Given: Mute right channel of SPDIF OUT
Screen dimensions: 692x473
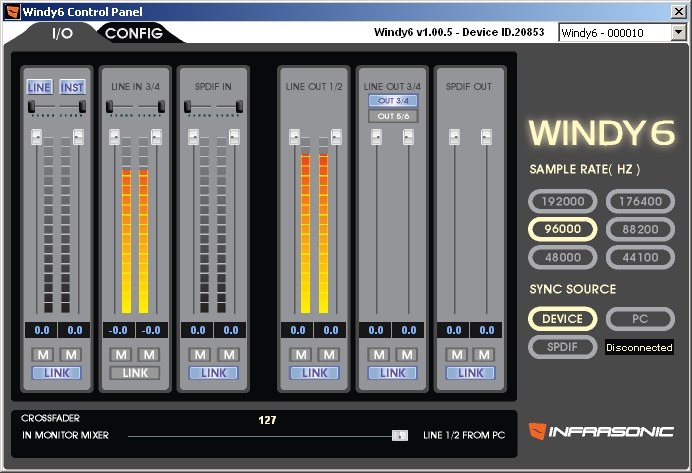Looking at the screenshot, I should (484, 355).
